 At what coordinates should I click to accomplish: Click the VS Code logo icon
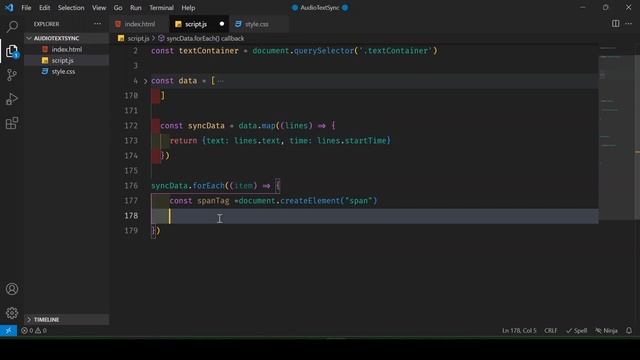[x=9, y=7]
